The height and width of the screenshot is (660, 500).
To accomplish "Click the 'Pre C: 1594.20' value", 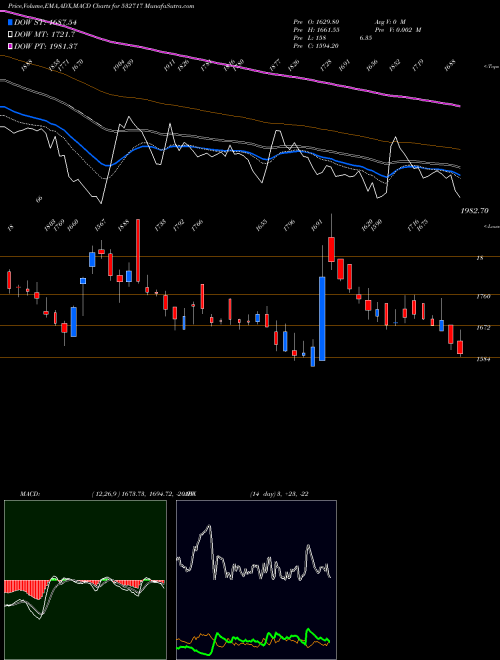I will 316,46.
